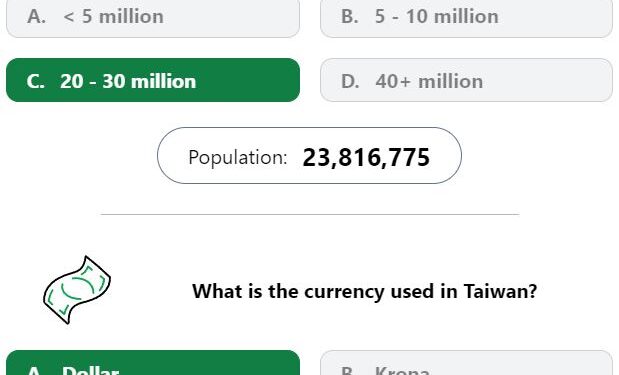Click the Taiwan currency question text
The width and height of the screenshot is (619, 375).
point(364,291)
